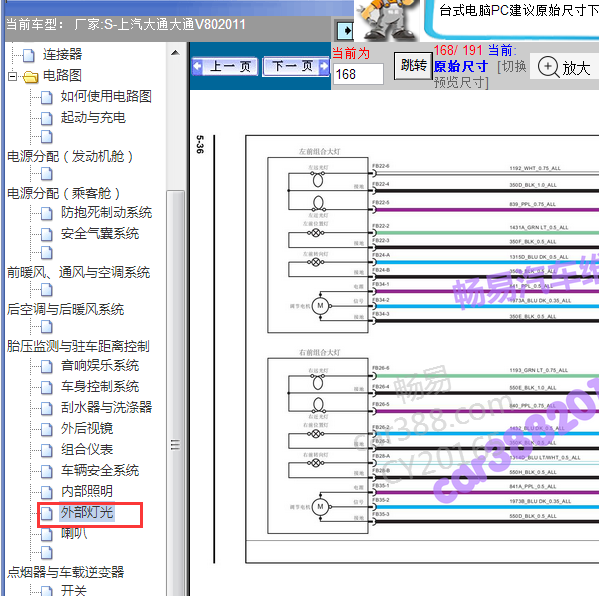
Task: Open 点烟器与车载逆变器 entry
Action: (x=65, y=572)
